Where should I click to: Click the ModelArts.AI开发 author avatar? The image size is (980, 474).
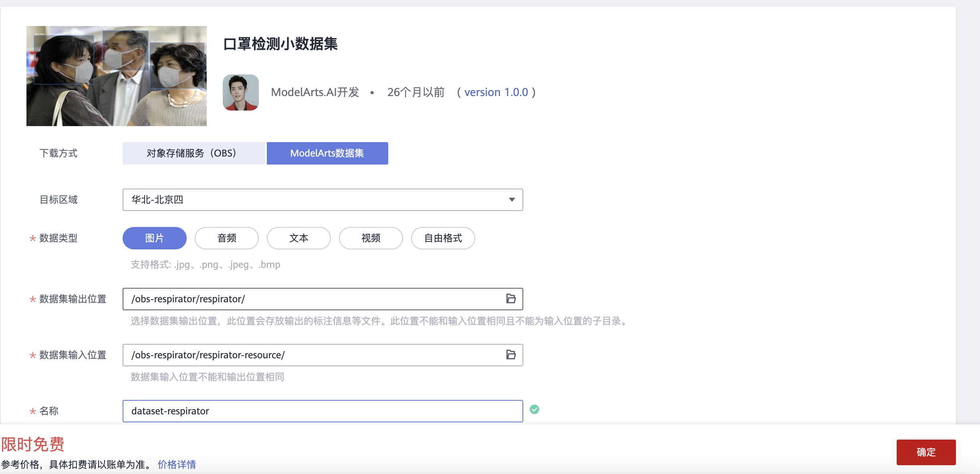(240, 92)
